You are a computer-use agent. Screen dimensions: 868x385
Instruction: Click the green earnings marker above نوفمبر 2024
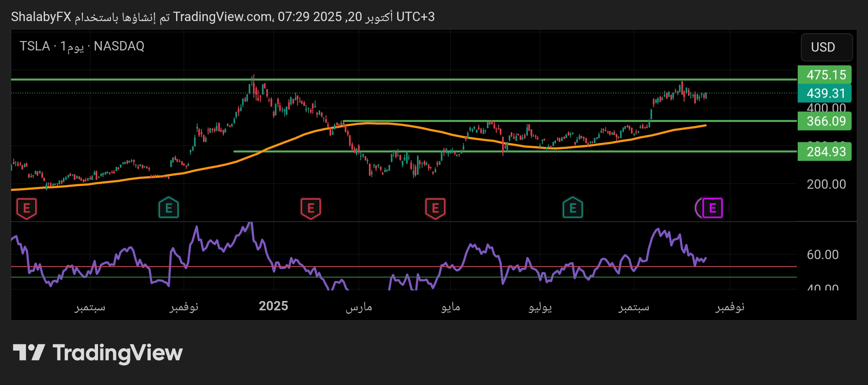[x=169, y=208]
